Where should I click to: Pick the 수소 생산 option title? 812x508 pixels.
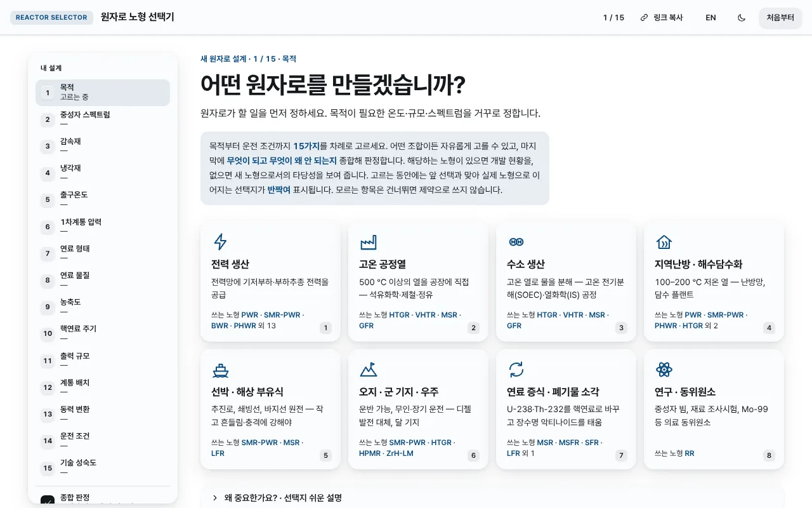(526, 264)
